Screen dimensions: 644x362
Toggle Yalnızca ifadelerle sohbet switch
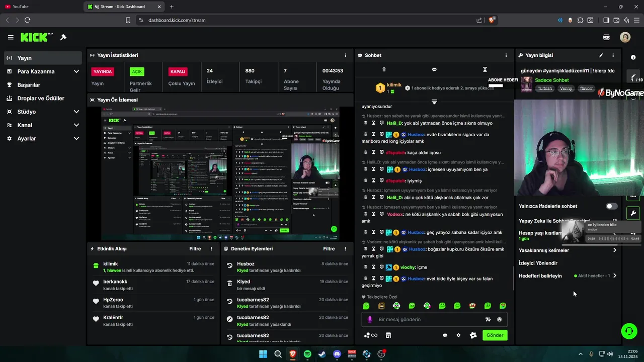pos(611,206)
